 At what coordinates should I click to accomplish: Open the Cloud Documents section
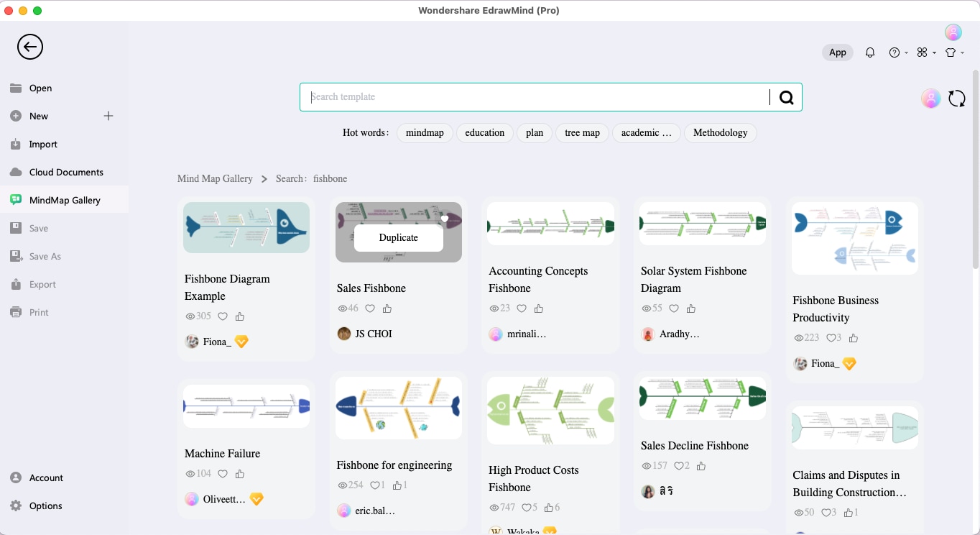(x=66, y=173)
